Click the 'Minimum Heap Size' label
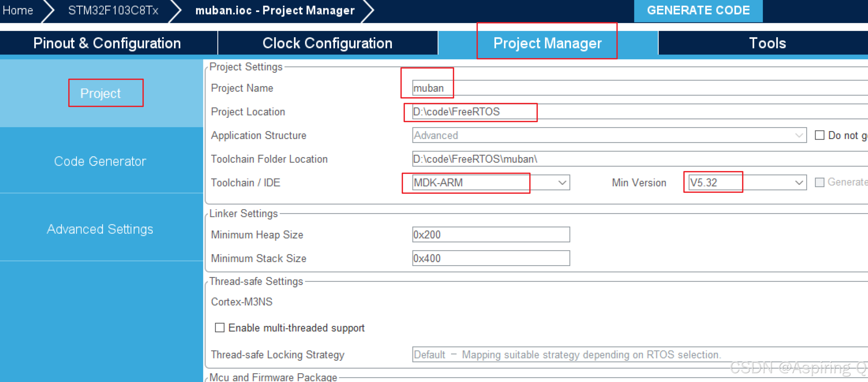 pos(257,235)
